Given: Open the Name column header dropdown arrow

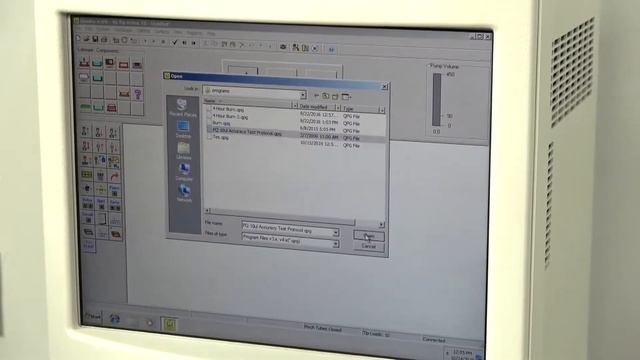Looking at the screenshot, I should [x=295, y=105].
